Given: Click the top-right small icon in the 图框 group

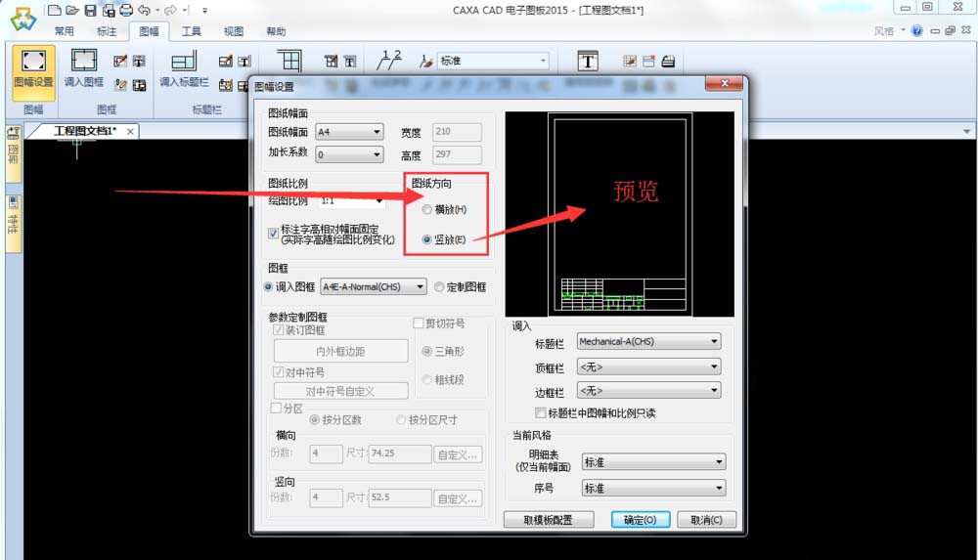Looking at the screenshot, I should [139, 61].
